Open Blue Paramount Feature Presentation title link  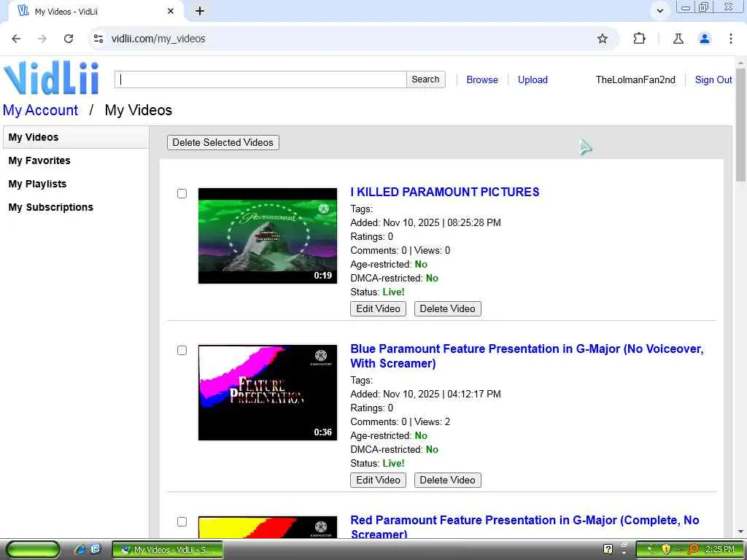click(527, 356)
